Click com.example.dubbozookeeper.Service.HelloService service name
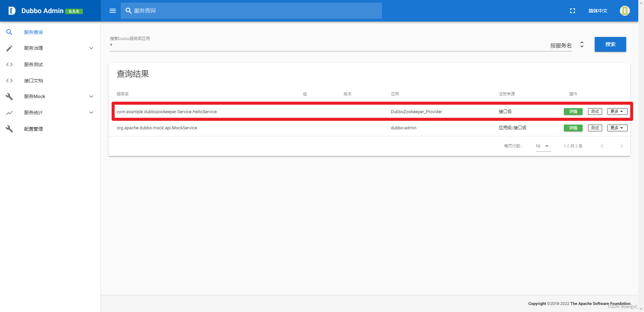This screenshot has height=312, width=644. 167,112
